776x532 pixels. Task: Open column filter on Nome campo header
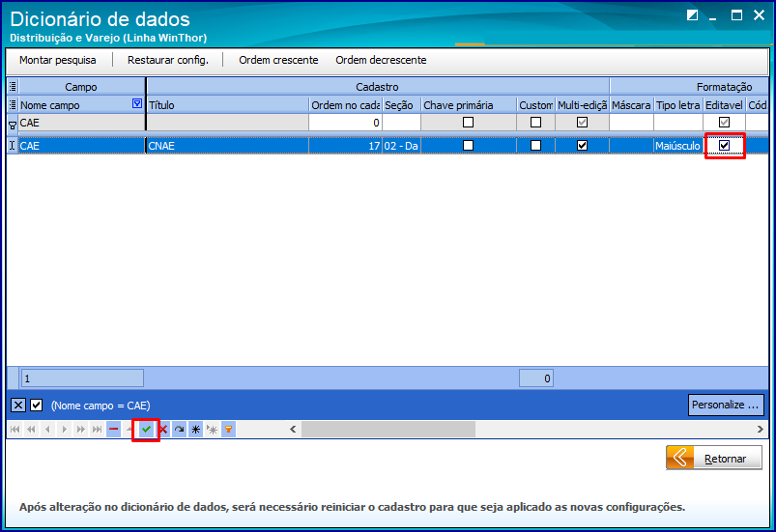pos(137,103)
